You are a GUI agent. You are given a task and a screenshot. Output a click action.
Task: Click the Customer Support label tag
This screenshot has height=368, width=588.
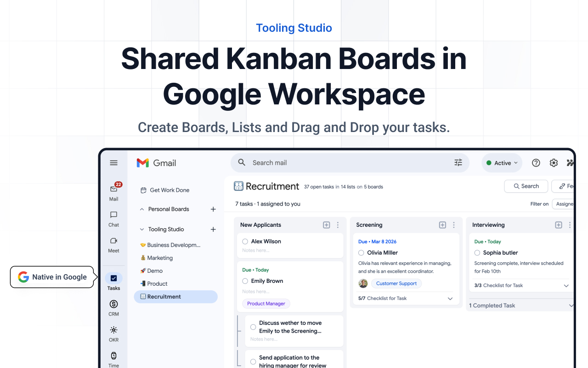(x=396, y=283)
